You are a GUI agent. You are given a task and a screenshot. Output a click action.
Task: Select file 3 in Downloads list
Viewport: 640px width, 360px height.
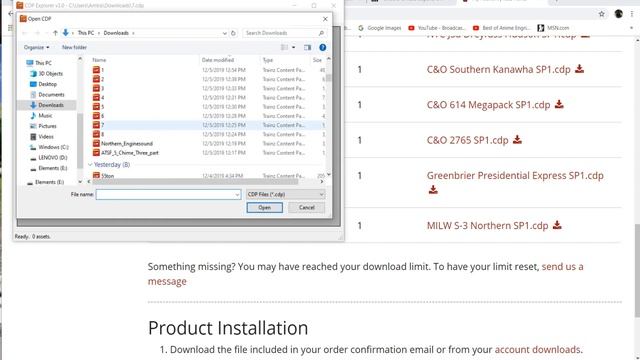point(102,88)
